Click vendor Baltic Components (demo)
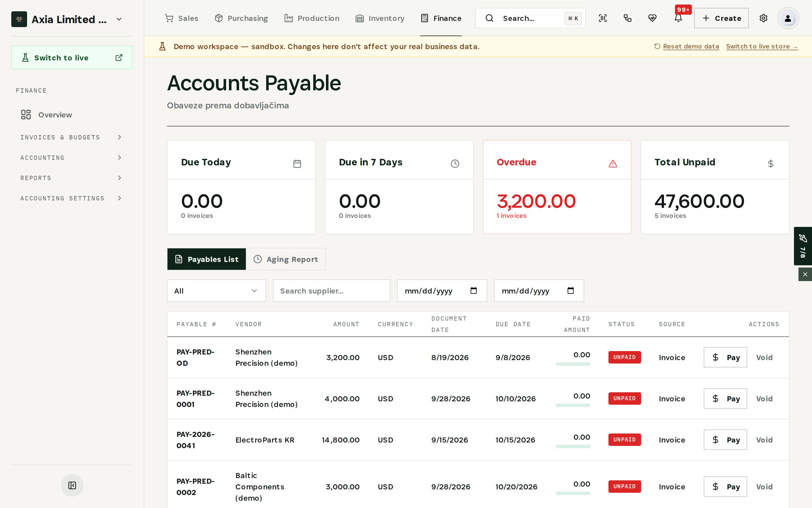The height and width of the screenshot is (508, 812). click(x=260, y=487)
